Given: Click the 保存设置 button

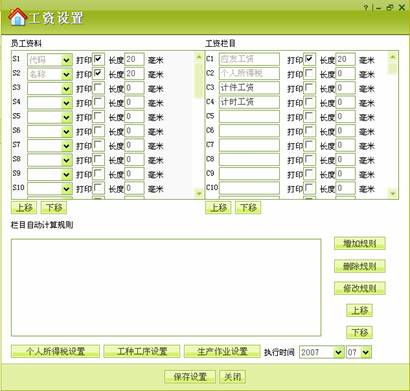Looking at the screenshot, I should tap(190, 377).
